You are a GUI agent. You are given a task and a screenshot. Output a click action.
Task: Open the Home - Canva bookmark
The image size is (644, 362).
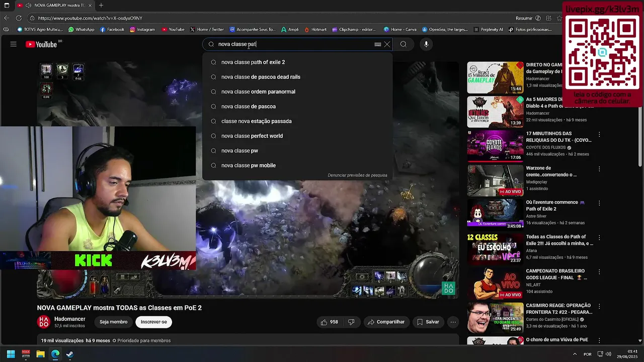pyautogui.click(x=400, y=30)
